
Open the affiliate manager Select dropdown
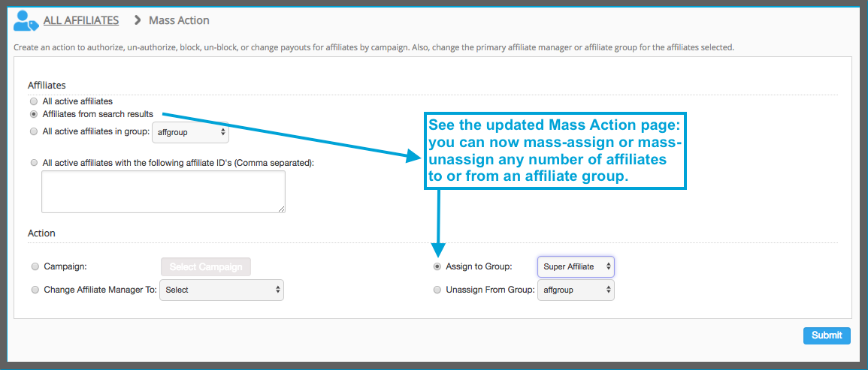coord(222,290)
